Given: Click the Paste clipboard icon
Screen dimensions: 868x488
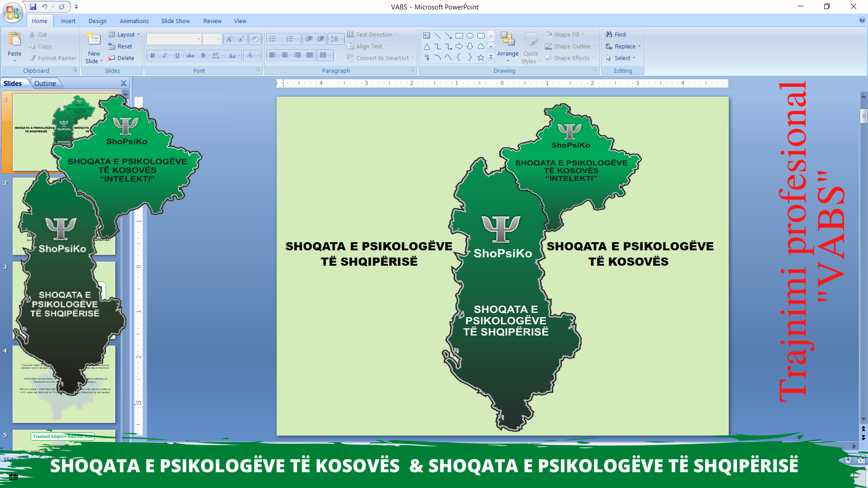Looking at the screenshot, I should tap(14, 40).
